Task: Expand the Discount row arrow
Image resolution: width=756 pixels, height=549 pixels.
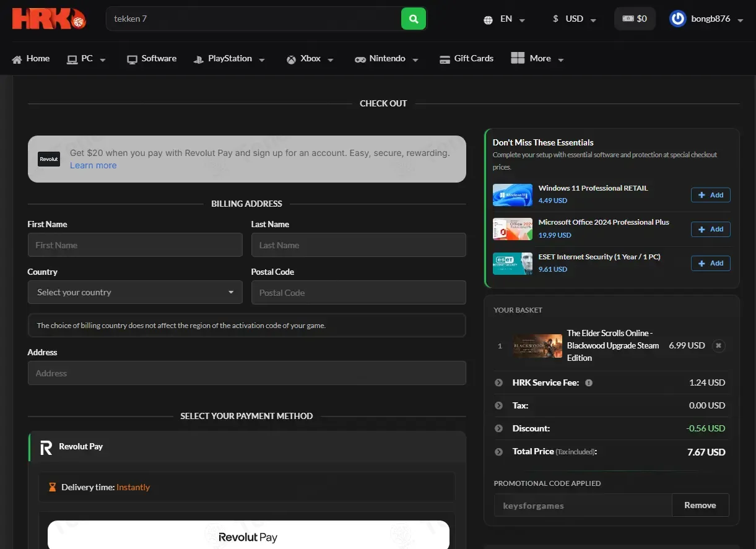Action: tap(498, 428)
